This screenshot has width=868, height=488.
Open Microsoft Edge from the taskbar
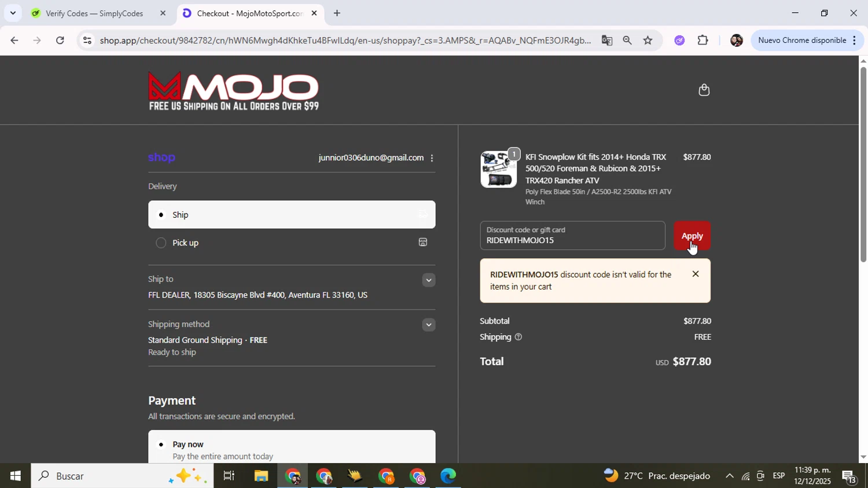pyautogui.click(x=448, y=476)
